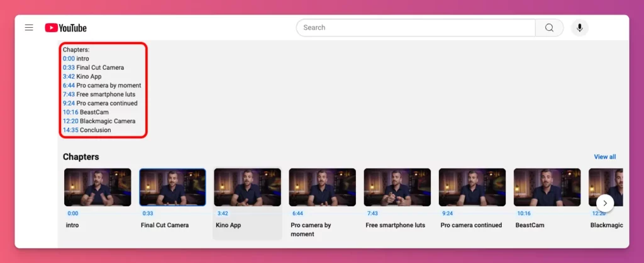
Task: Open the hamburger guide menu
Action: point(29,28)
